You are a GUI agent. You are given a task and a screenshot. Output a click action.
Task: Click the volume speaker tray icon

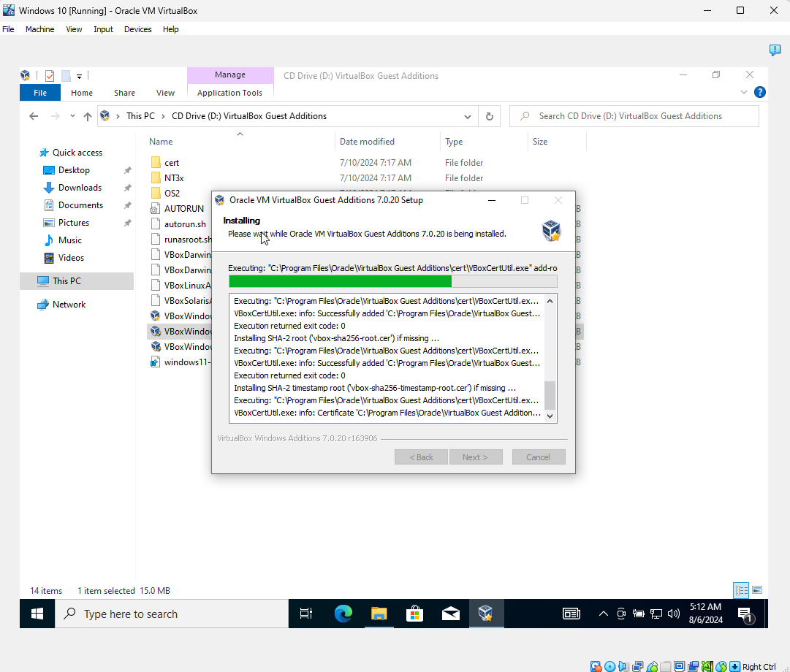click(674, 614)
